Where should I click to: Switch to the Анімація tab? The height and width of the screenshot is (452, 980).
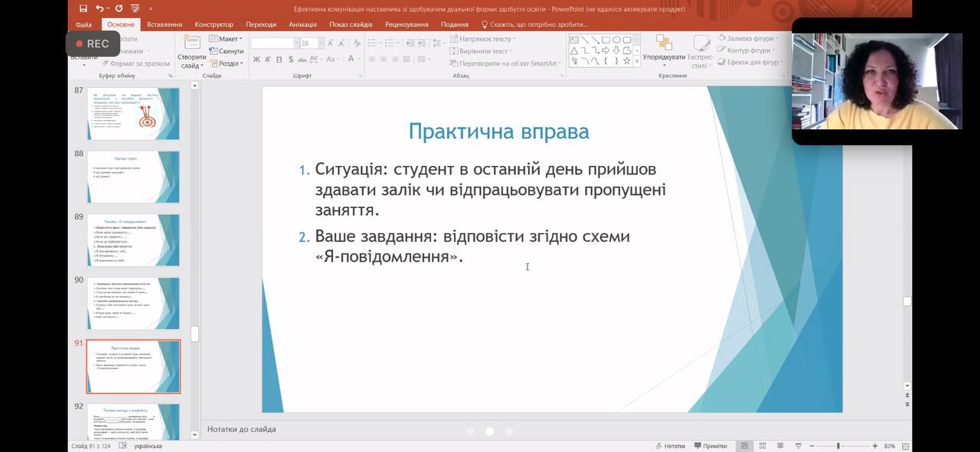click(302, 24)
